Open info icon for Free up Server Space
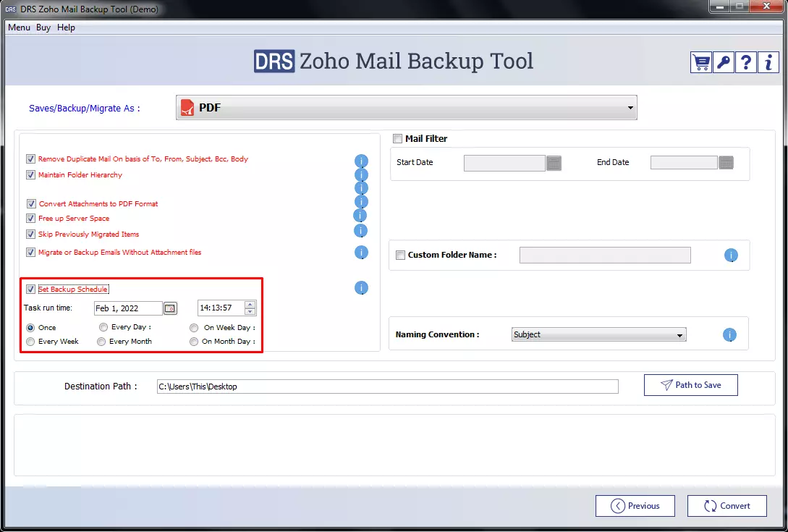 [360, 215]
